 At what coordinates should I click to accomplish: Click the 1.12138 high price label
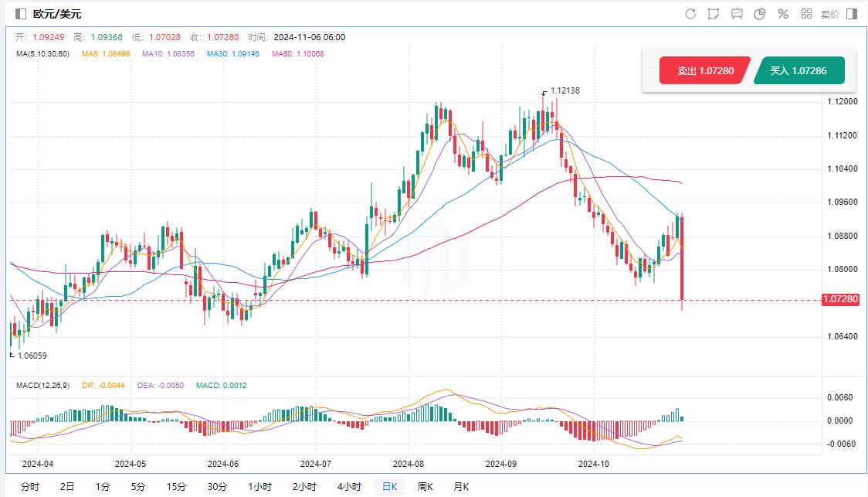565,90
